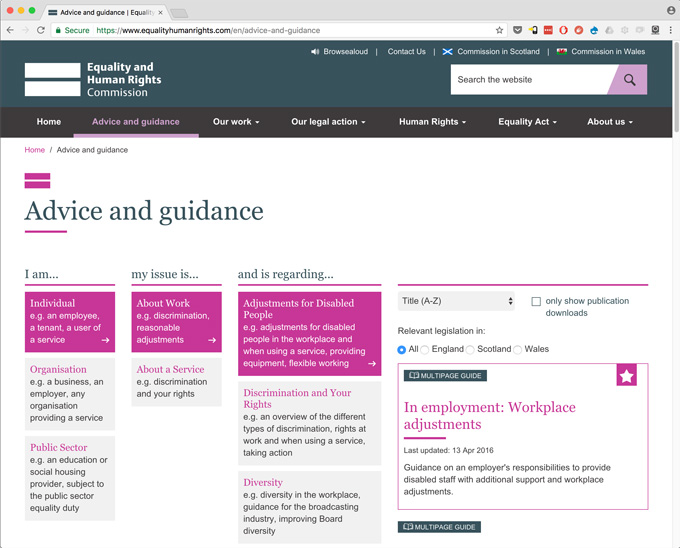The height and width of the screenshot is (548, 680).
Task: Select the England radio button
Action: click(425, 349)
